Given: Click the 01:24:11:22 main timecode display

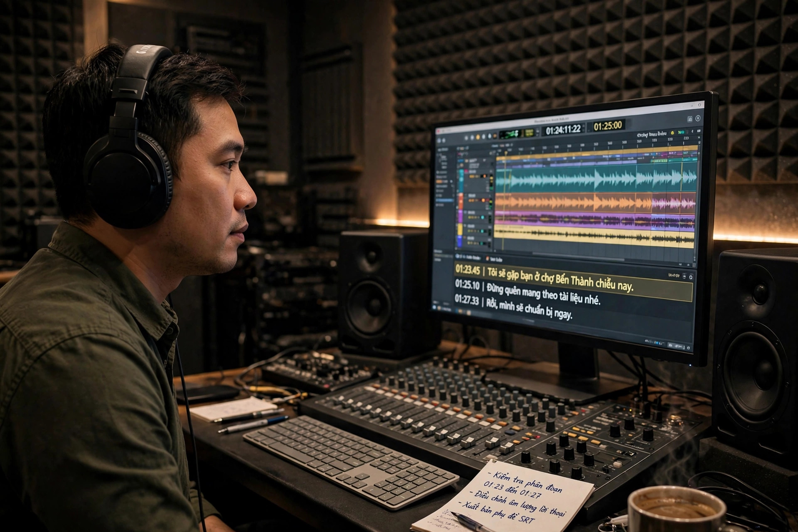Looking at the screenshot, I should coord(563,130).
